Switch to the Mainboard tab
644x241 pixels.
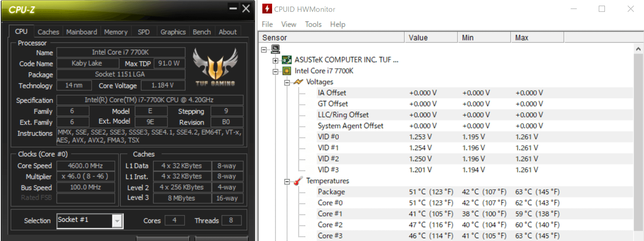pyautogui.click(x=81, y=32)
